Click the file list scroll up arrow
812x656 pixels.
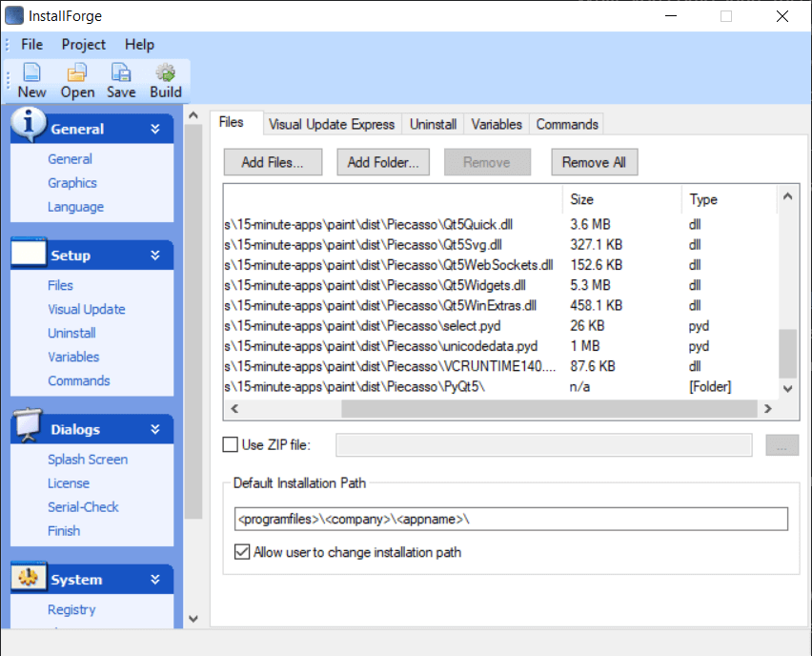coord(787,196)
